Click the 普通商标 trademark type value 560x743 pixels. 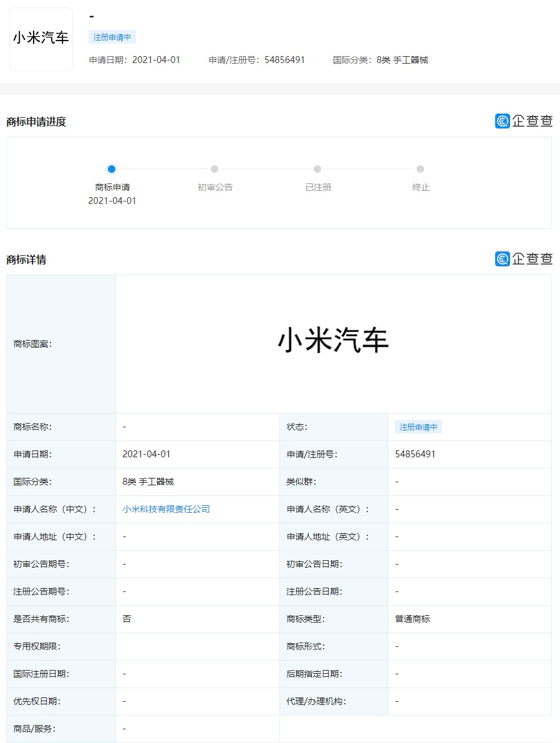tap(413, 619)
